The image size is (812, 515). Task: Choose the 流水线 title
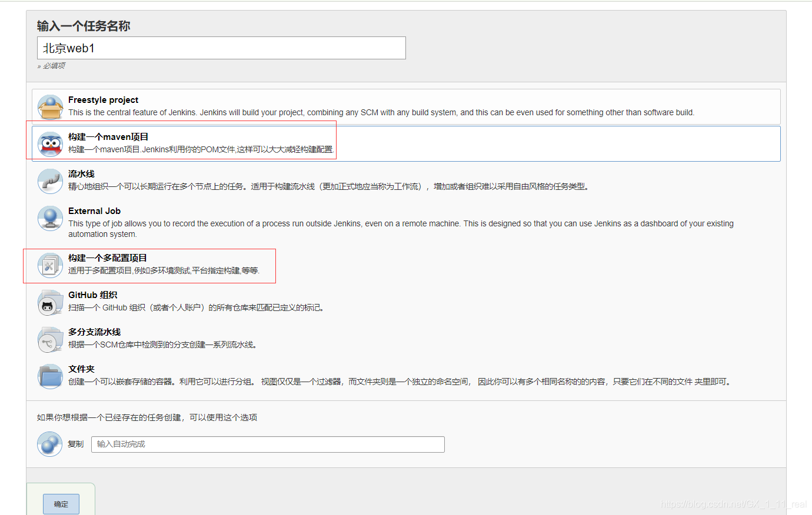(81, 174)
